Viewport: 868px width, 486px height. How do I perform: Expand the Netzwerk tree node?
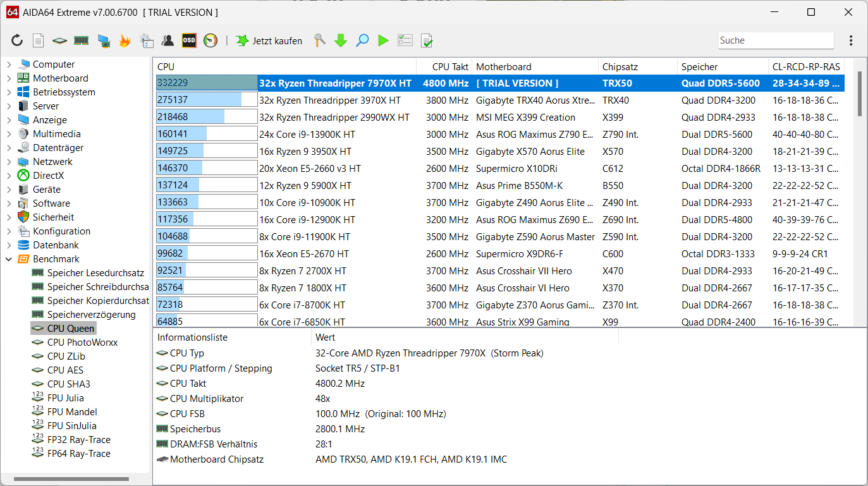click(x=9, y=162)
